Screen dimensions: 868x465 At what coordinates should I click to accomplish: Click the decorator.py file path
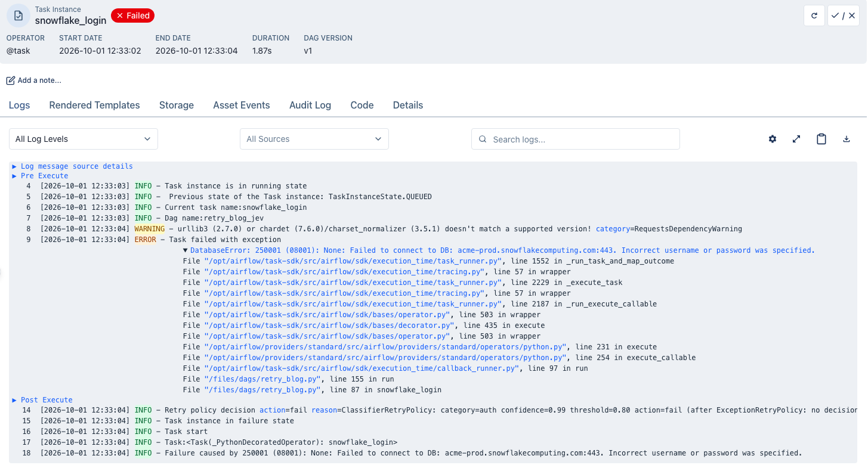pyautogui.click(x=329, y=325)
